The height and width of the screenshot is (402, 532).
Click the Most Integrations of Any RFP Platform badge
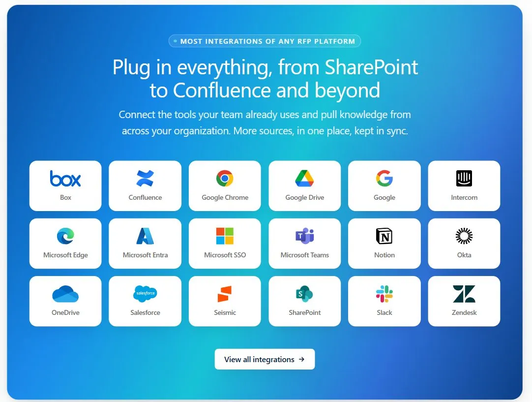click(x=265, y=41)
